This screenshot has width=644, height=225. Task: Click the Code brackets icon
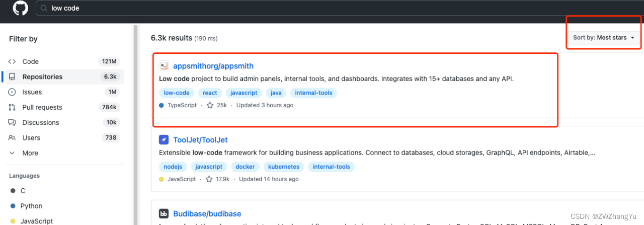tap(12, 61)
